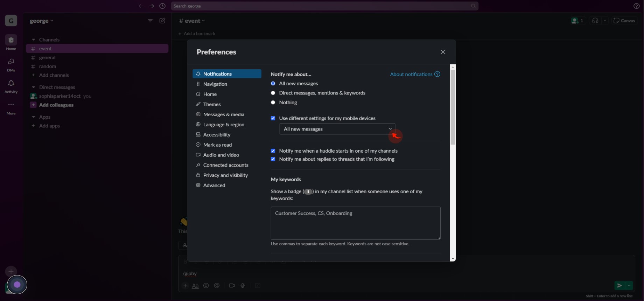
Task: Open the Canvas button
Action: click(624, 21)
